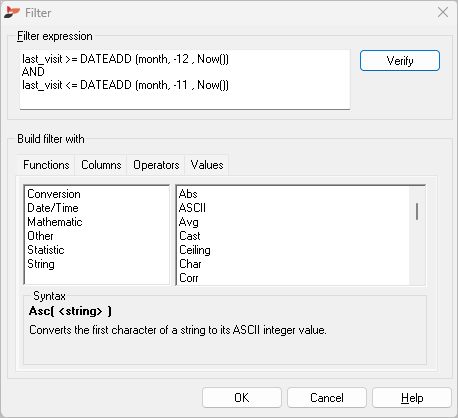Switch to the Columns tab

tap(101, 165)
